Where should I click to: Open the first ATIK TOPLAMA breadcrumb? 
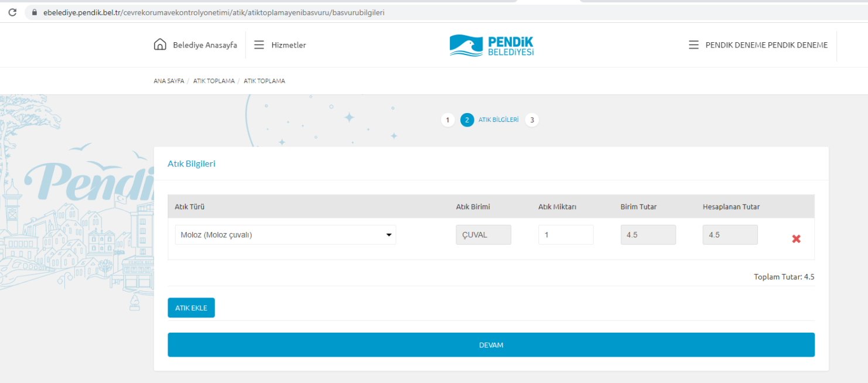pos(214,81)
